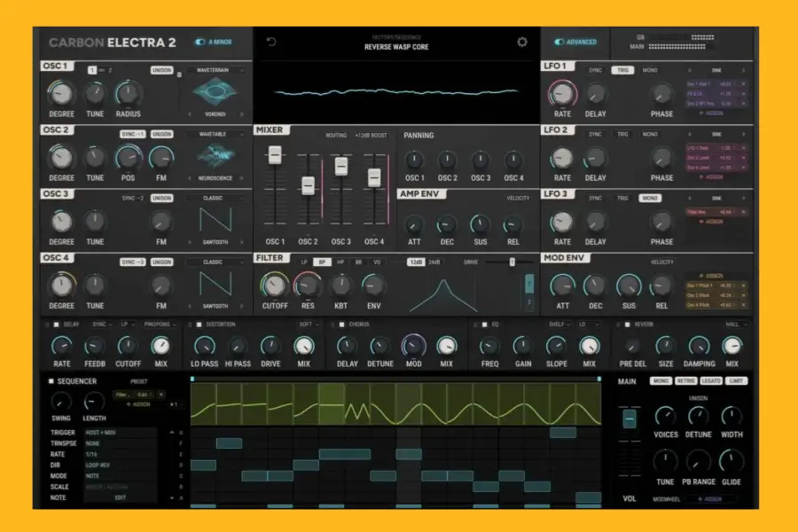This screenshot has height=532, width=798.
Task: Open Delay PINGPONG mode dropdown
Action: click(160, 325)
